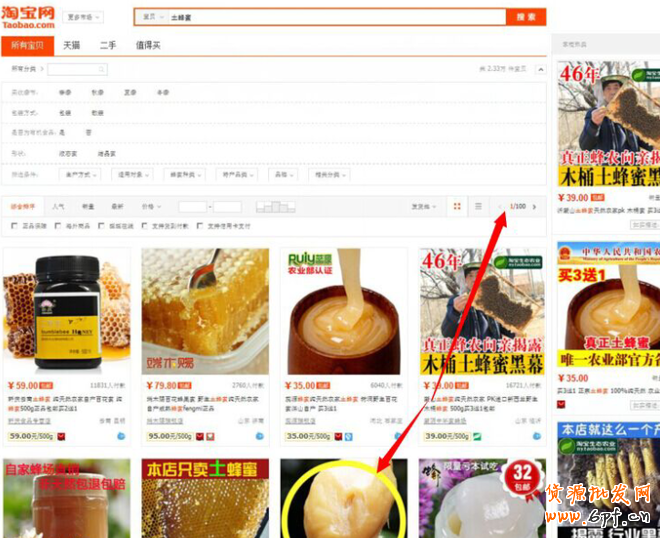Viewport: 660px width, 538px height.
Task: Enable the second filter checkbox below sort bar
Action: (x=57, y=226)
